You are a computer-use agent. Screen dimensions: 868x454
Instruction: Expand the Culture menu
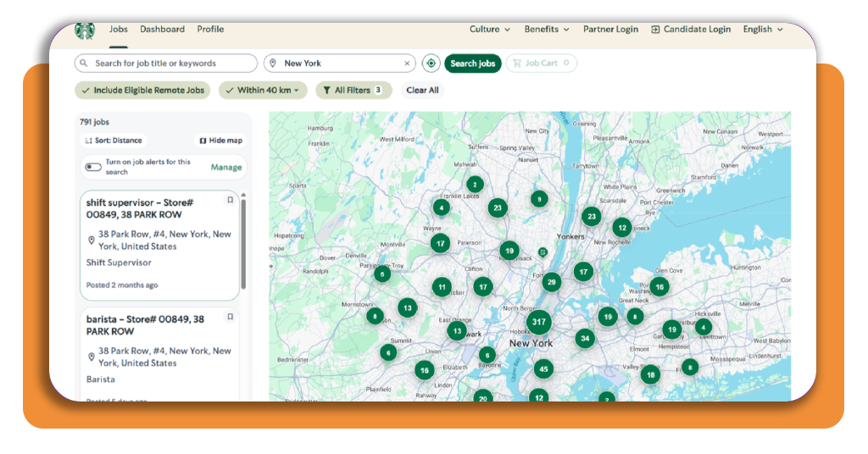[x=489, y=30]
